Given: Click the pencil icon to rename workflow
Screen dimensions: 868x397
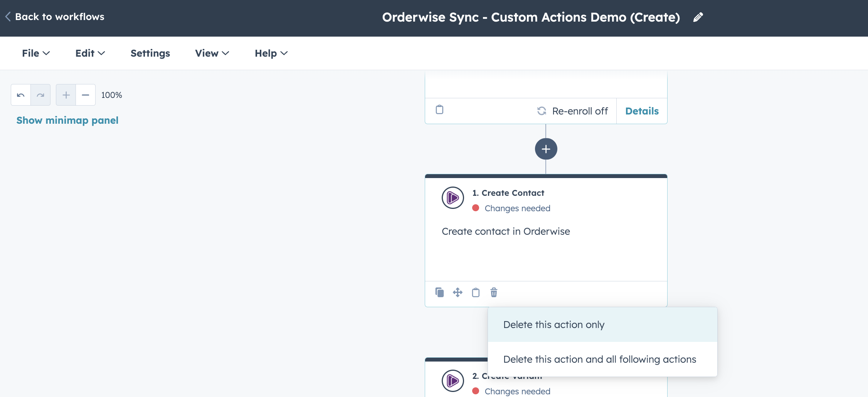Looking at the screenshot, I should 698,17.
